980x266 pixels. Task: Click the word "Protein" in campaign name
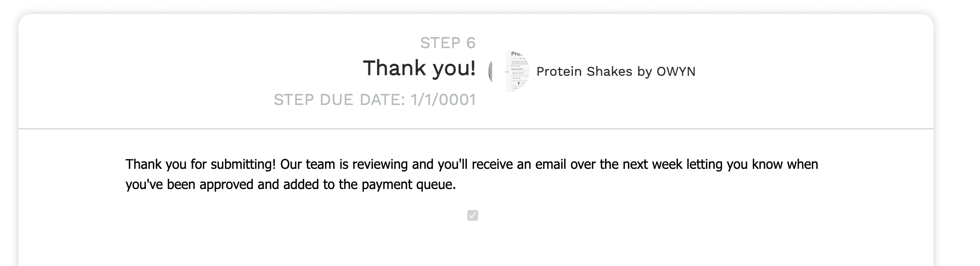pos(559,72)
